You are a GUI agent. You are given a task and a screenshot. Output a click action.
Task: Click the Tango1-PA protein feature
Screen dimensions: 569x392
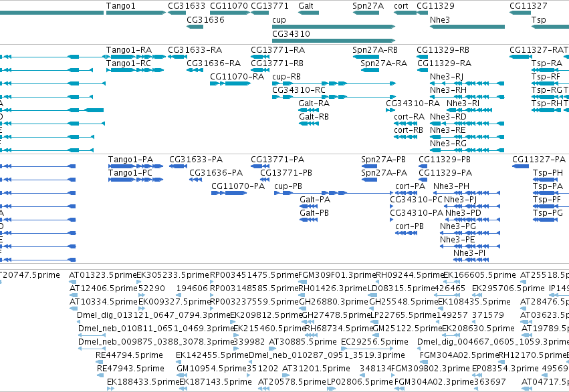136,166
